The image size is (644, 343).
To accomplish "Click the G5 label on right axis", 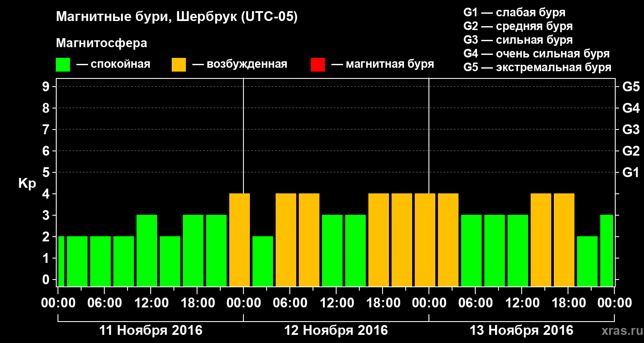I will tap(631, 87).
